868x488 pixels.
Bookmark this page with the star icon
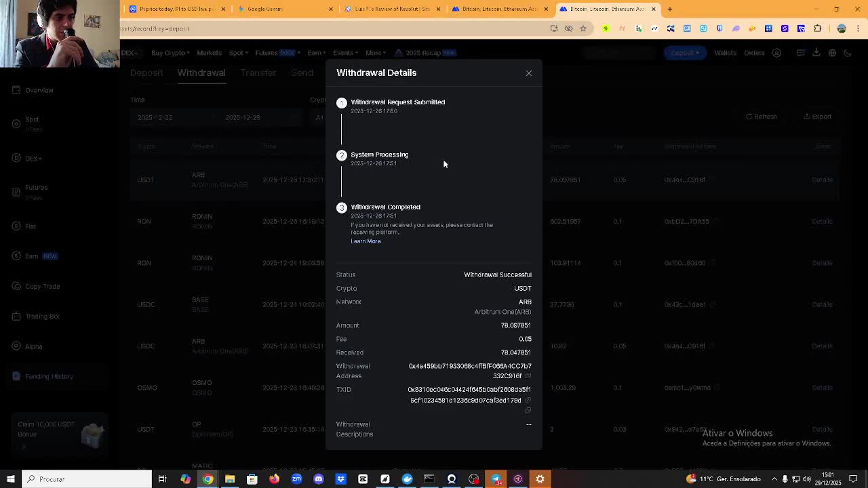pyautogui.click(x=583, y=28)
